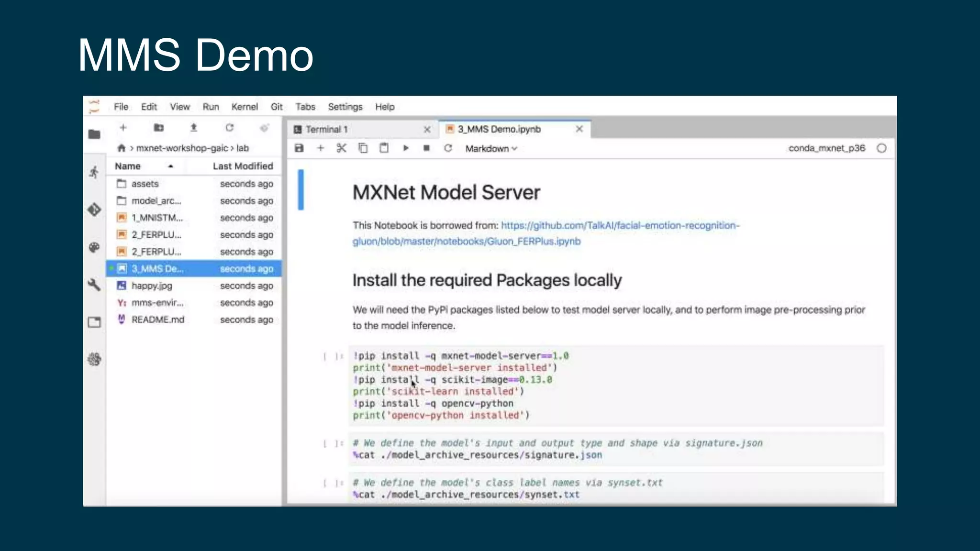Open the File Browser sidebar folder icon
The width and height of the screenshot is (980, 551).
[x=94, y=134]
